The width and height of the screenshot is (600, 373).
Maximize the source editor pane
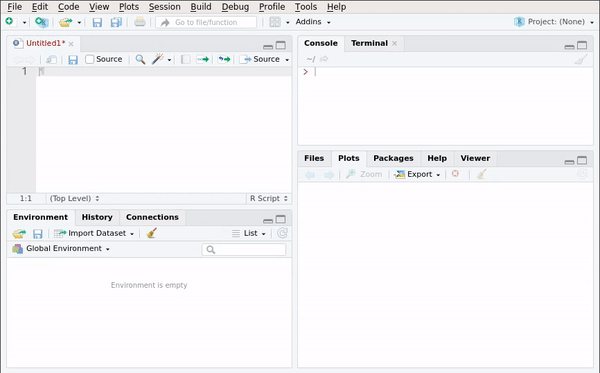[x=281, y=45]
